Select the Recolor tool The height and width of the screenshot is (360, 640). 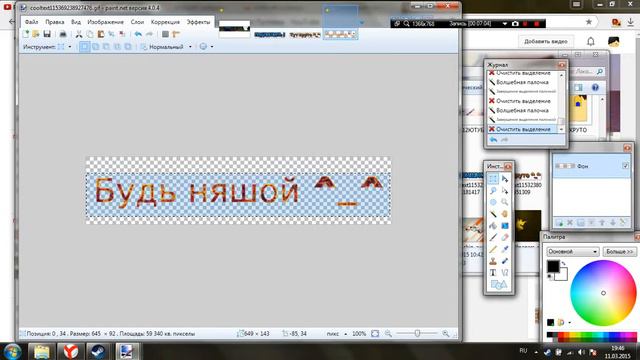[505, 261]
